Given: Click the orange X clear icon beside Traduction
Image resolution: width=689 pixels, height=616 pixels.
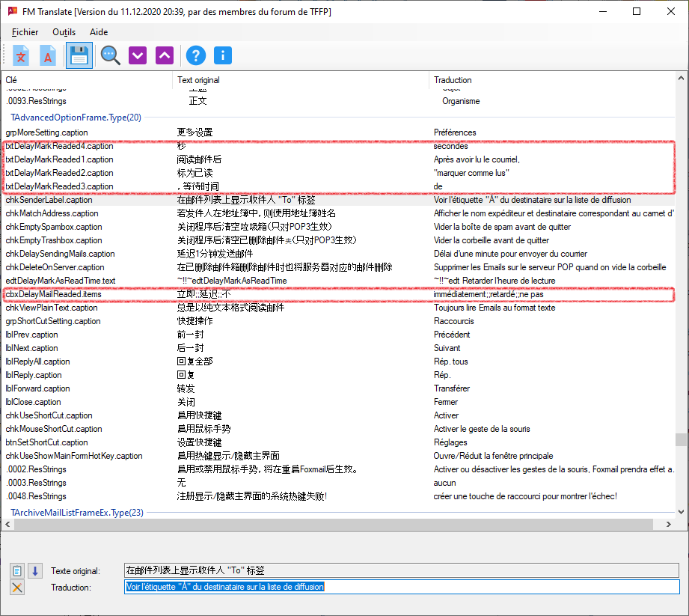Looking at the screenshot, I should [x=18, y=588].
